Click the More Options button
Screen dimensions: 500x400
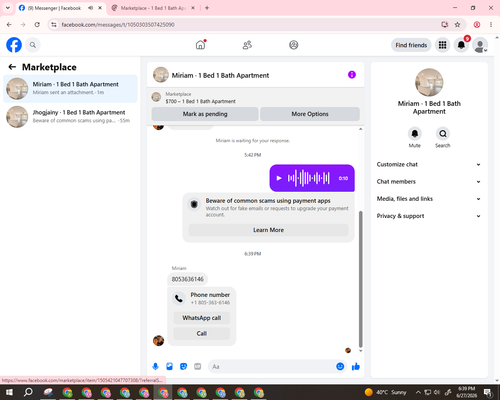[310, 114]
